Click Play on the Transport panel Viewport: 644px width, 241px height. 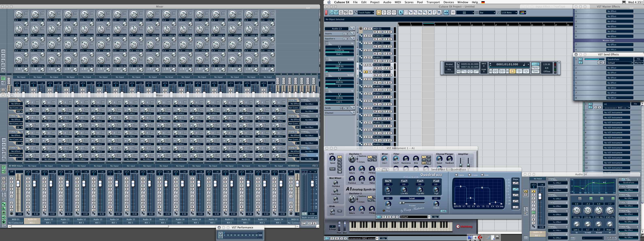point(519,71)
